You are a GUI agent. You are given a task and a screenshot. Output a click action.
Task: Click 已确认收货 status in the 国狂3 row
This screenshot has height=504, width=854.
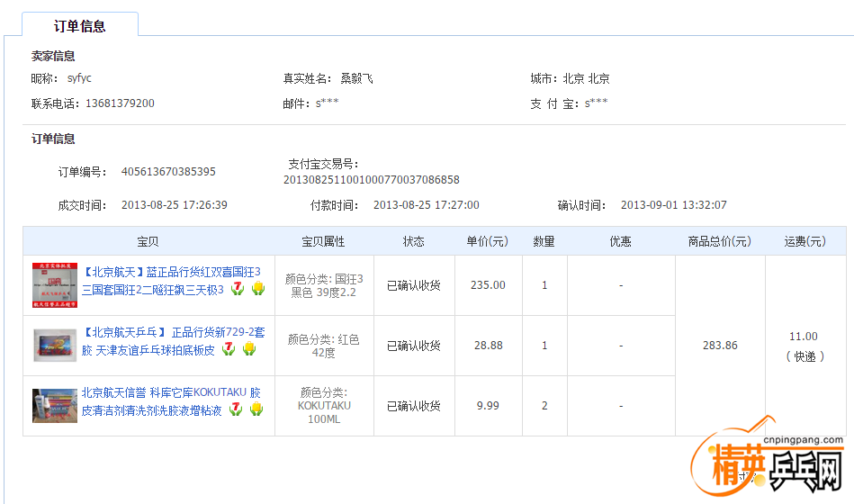tap(413, 285)
